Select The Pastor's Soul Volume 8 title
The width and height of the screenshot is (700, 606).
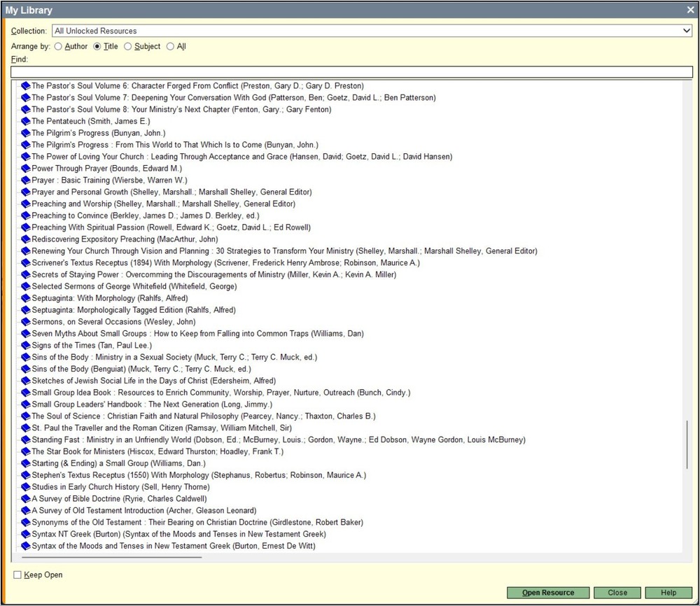click(x=181, y=109)
